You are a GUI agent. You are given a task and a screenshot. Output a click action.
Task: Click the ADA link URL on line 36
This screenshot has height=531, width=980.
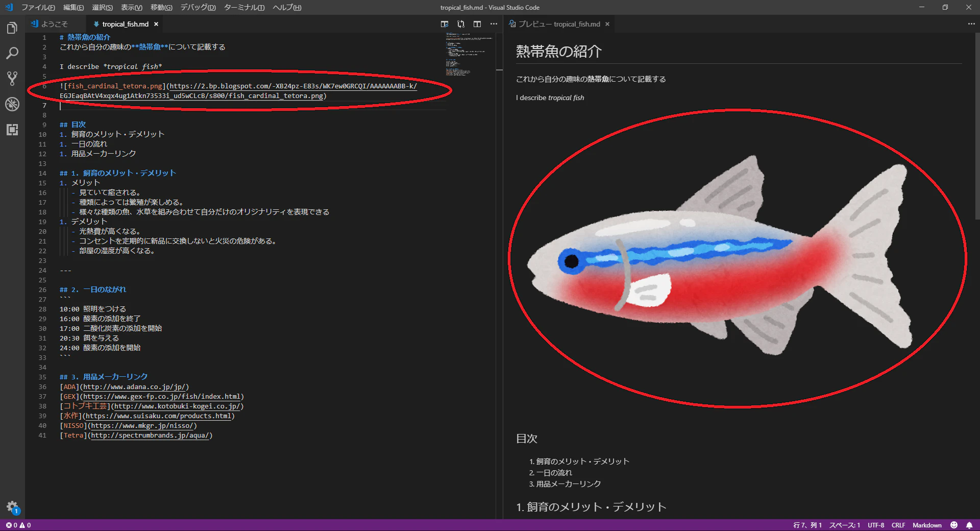coord(135,387)
